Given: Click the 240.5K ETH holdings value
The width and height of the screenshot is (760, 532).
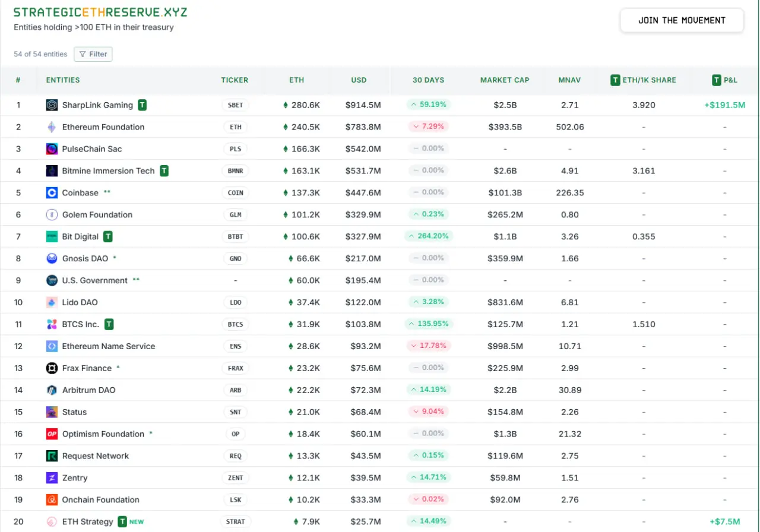Looking at the screenshot, I should pyautogui.click(x=302, y=127).
